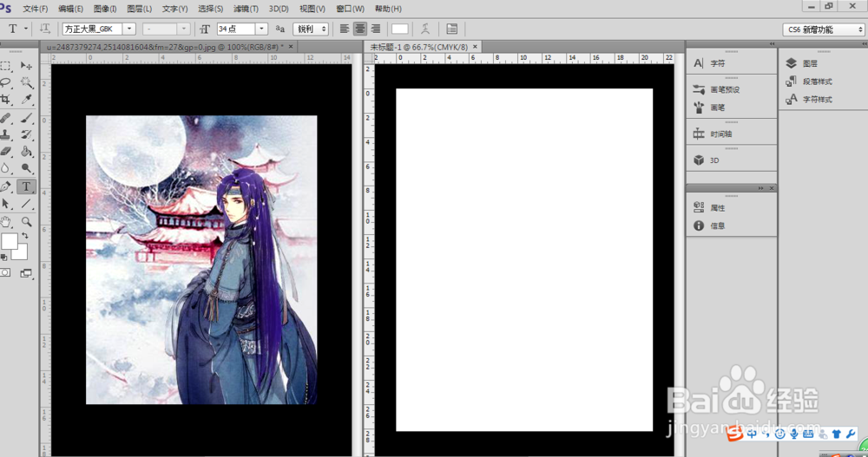Screen dimensions: 868x457
Task: Open the 视图(V) menu
Action: 312,9
